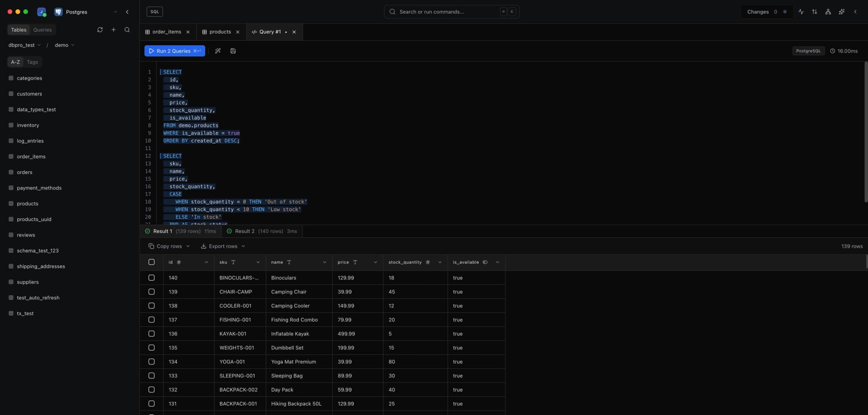Viewport: 868px width, 415px height.
Task: Close the order_items tab
Action: tap(188, 32)
